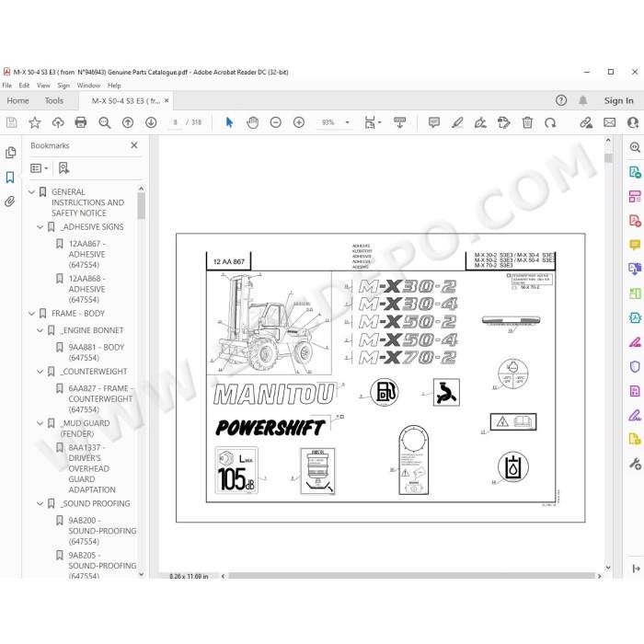Choose the Selection arrow tool
Image resolution: width=644 pixels, height=644 pixels.
click(230, 122)
